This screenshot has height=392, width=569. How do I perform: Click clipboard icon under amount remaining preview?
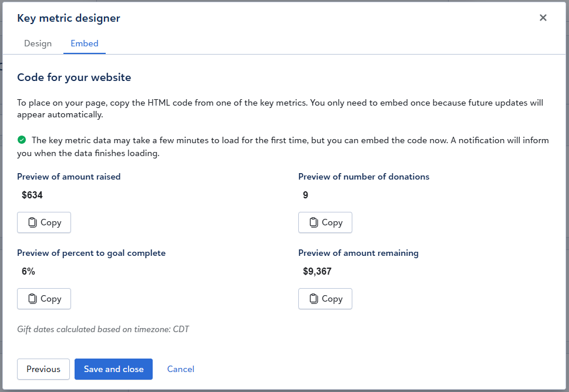314,299
